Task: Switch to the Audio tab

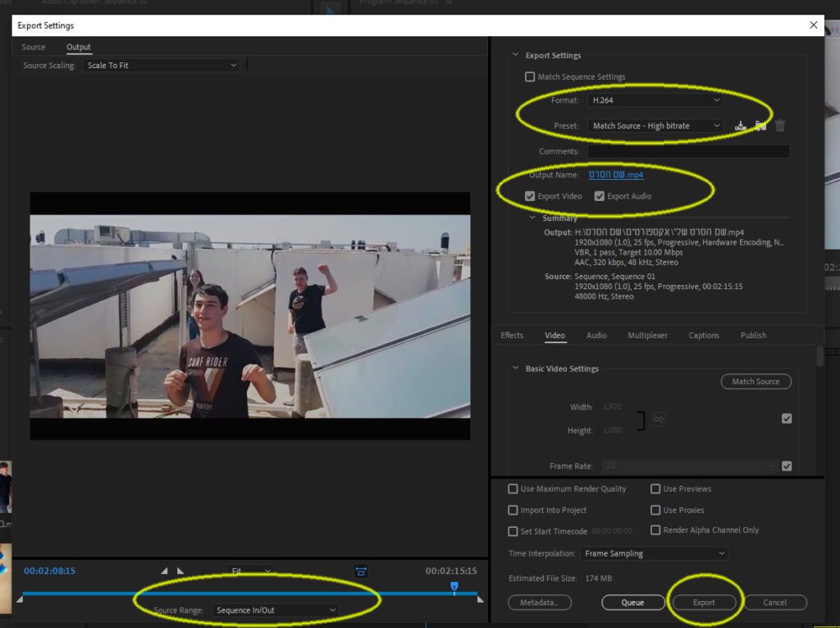Action: (x=596, y=335)
